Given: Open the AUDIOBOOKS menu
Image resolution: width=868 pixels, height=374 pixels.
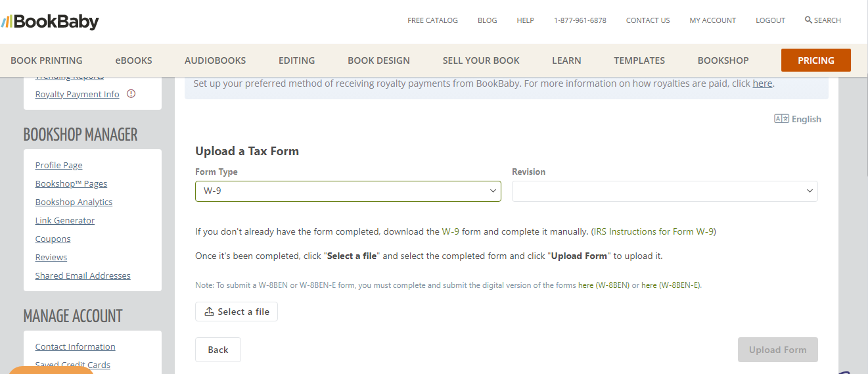Looking at the screenshot, I should [216, 60].
